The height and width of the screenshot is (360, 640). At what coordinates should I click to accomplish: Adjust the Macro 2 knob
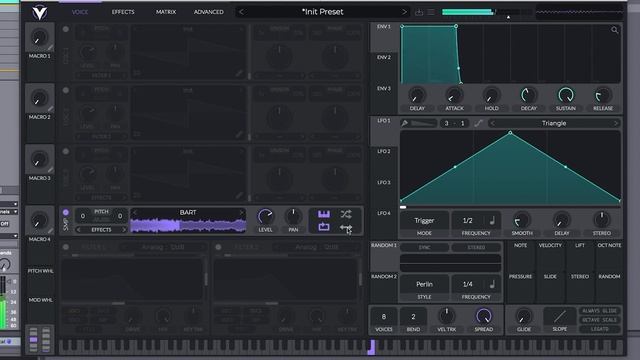click(39, 98)
